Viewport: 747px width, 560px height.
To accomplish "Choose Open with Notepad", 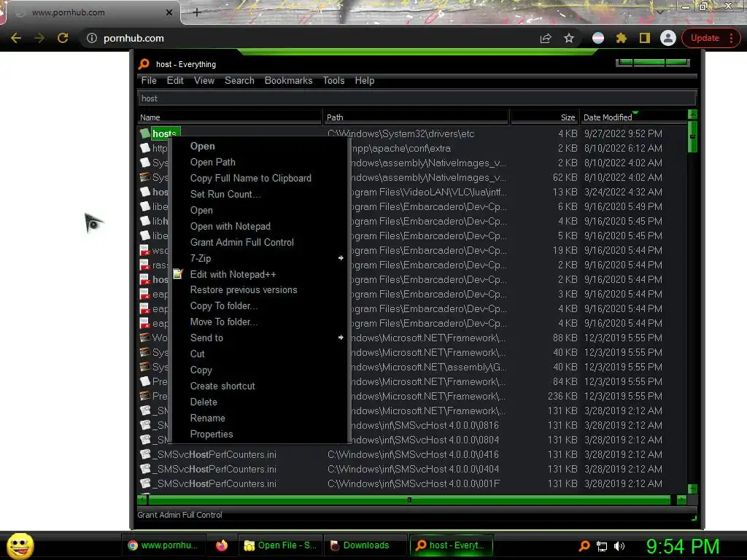I will point(230,226).
